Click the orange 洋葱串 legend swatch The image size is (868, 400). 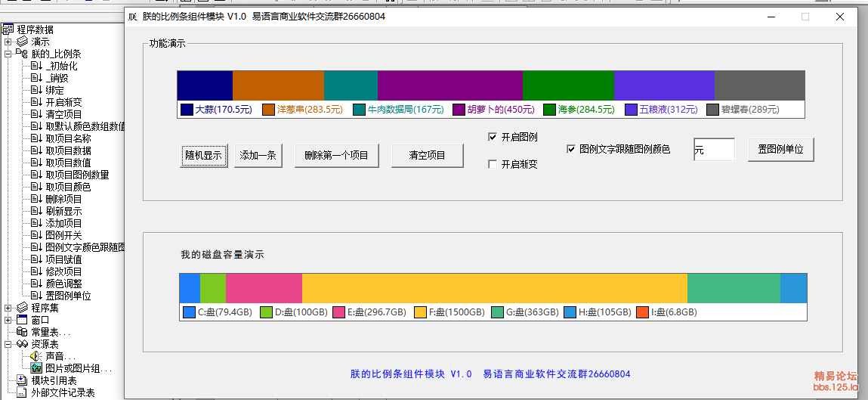pos(268,110)
